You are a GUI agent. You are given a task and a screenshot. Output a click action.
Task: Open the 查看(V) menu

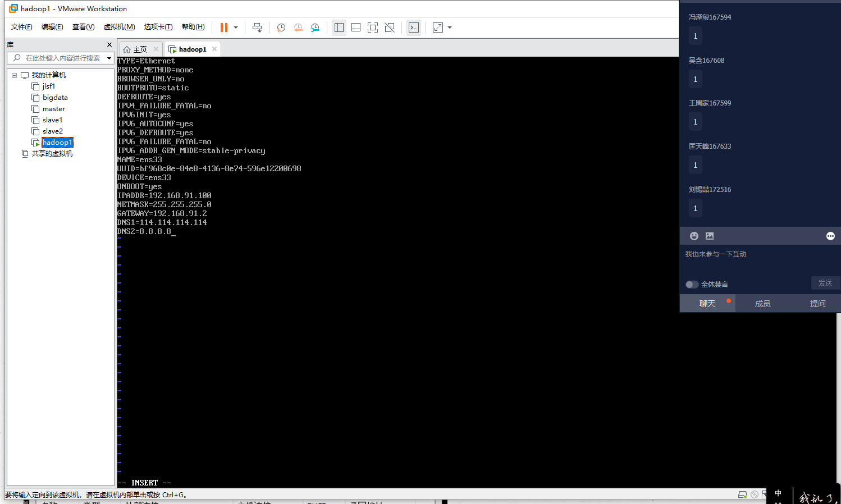click(83, 27)
